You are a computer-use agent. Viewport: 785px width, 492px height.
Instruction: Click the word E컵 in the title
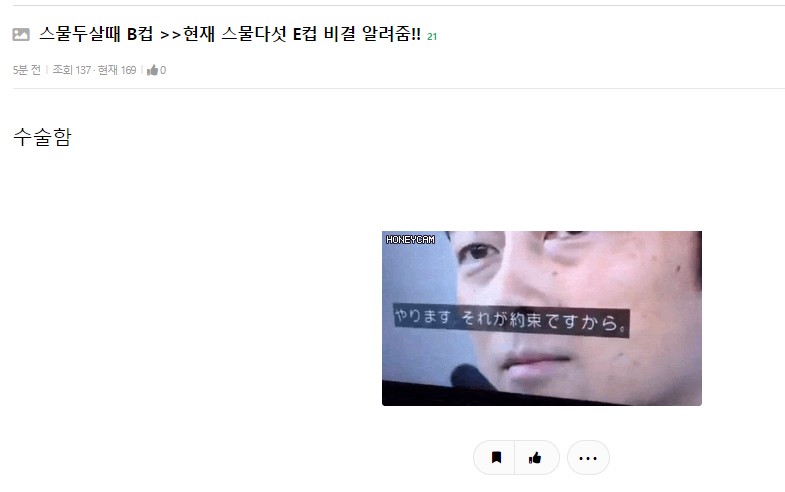point(304,34)
